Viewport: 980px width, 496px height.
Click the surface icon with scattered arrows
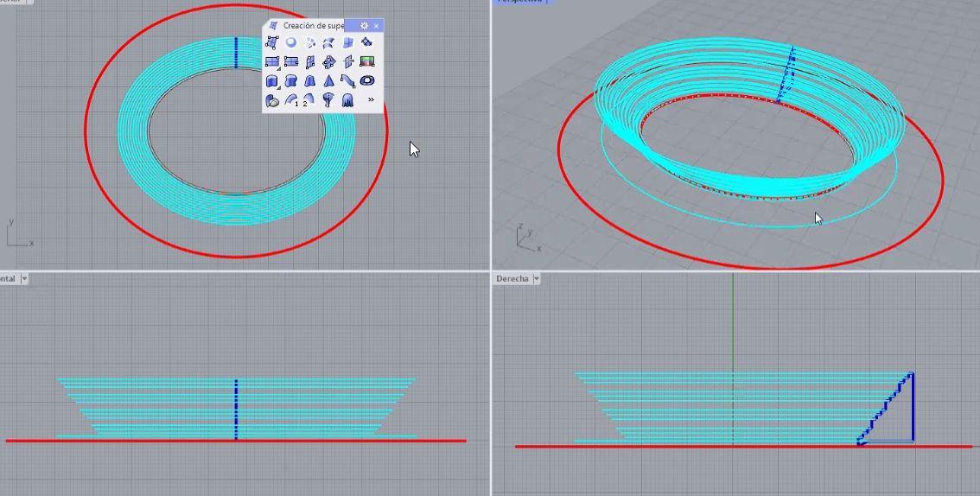(x=310, y=42)
